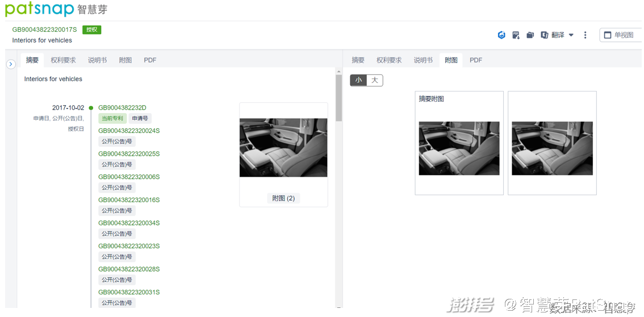Click the 'Interiors for vehicles' abstract text
This screenshot has width=644, height=317.
point(53,79)
